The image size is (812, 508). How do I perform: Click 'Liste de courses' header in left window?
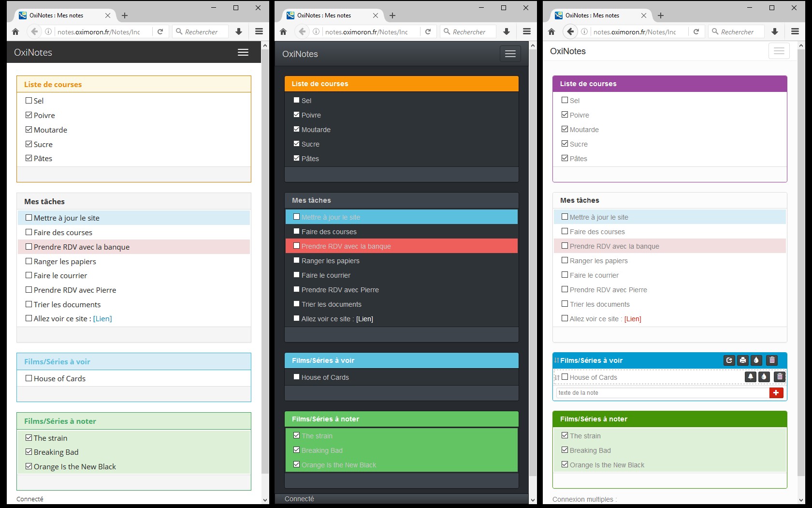134,84
